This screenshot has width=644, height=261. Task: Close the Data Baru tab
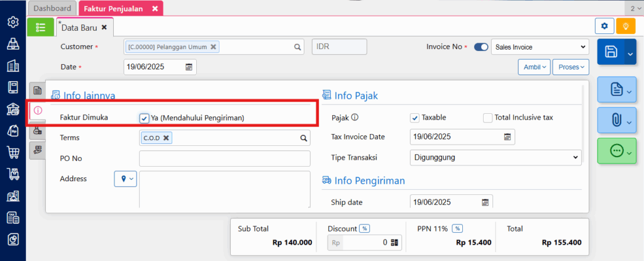coord(104,28)
